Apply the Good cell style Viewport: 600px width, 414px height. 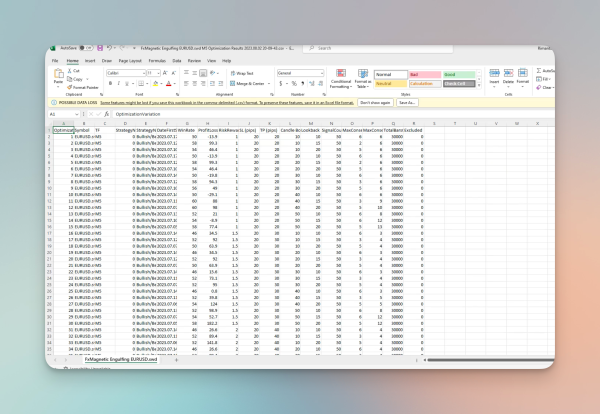[459, 75]
